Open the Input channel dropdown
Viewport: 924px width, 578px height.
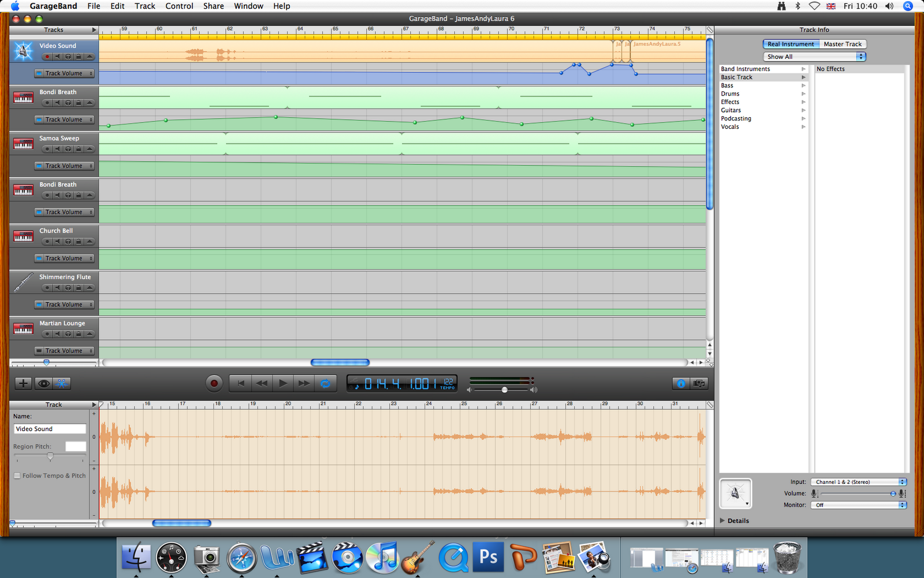click(x=859, y=482)
